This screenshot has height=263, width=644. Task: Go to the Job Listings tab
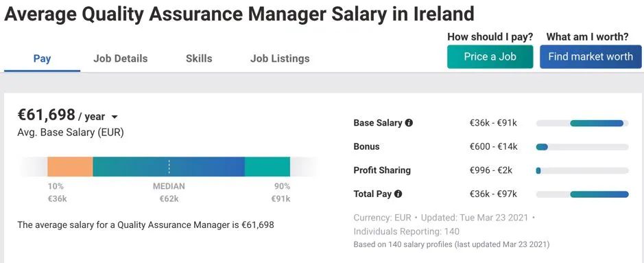coord(280,59)
